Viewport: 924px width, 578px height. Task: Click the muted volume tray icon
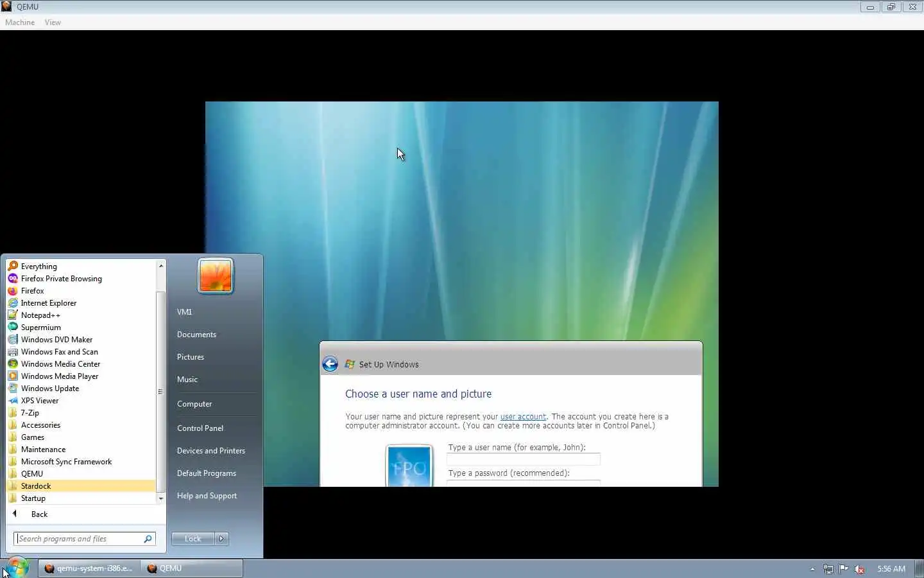[860, 569]
